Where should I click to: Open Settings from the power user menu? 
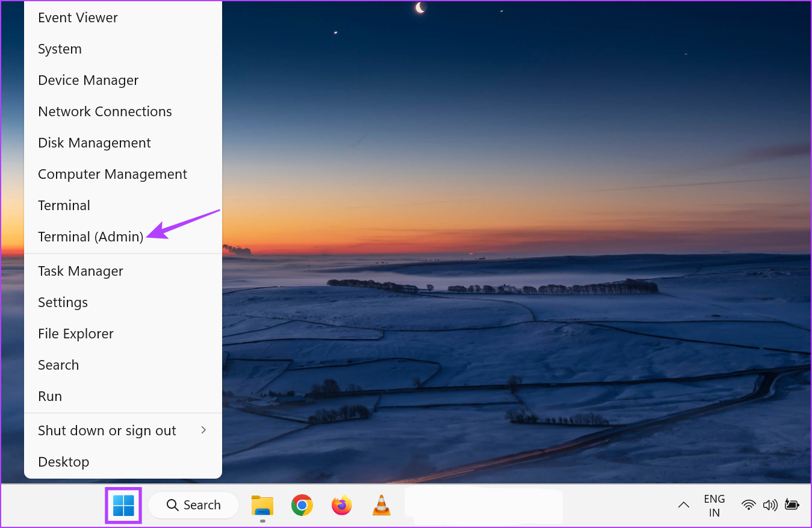tap(63, 302)
